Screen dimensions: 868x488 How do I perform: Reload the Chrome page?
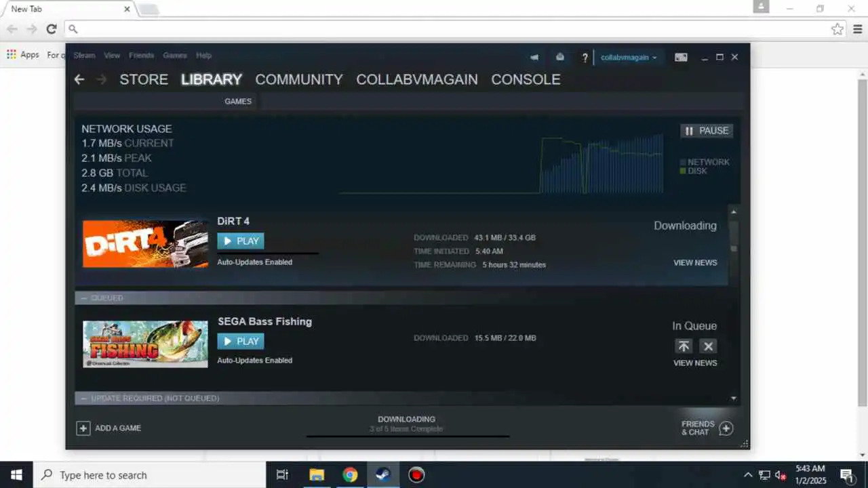tap(51, 29)
